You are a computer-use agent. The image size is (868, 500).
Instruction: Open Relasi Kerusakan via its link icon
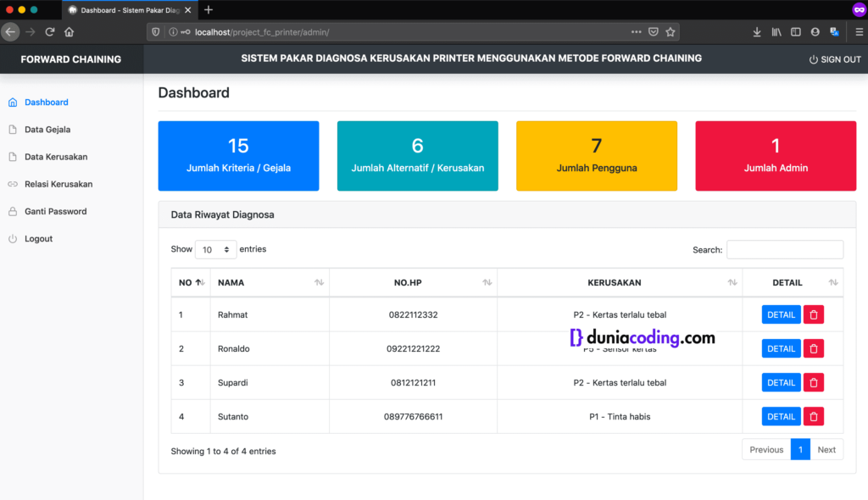click(14, 184)
